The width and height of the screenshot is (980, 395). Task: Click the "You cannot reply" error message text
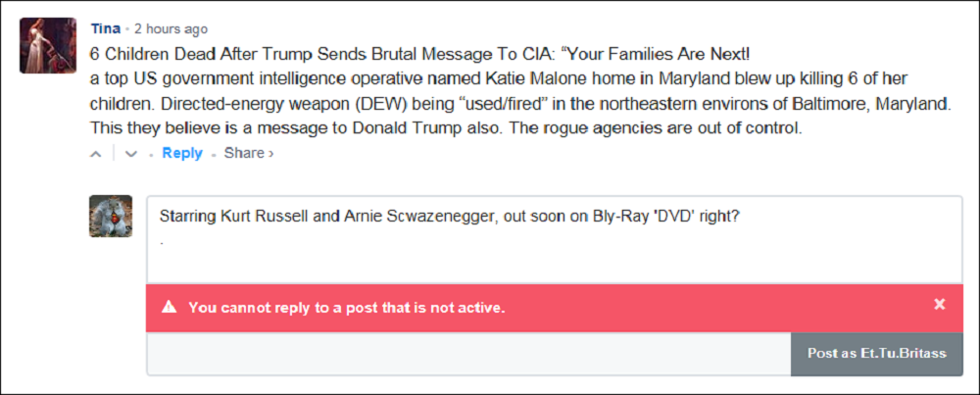coord(347,308)
